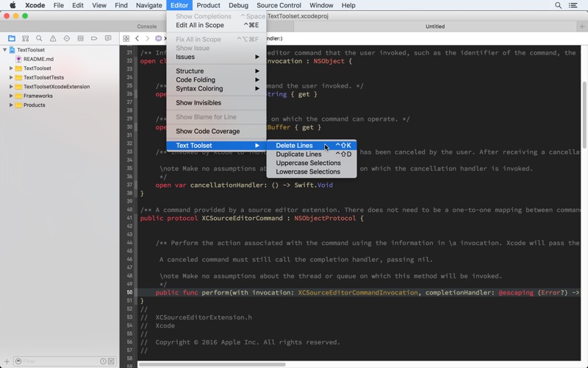Image resolution: width=588 pixels, height=368 pixels.
Task: Open the Code Folding submenu
Action: [216, 79]
